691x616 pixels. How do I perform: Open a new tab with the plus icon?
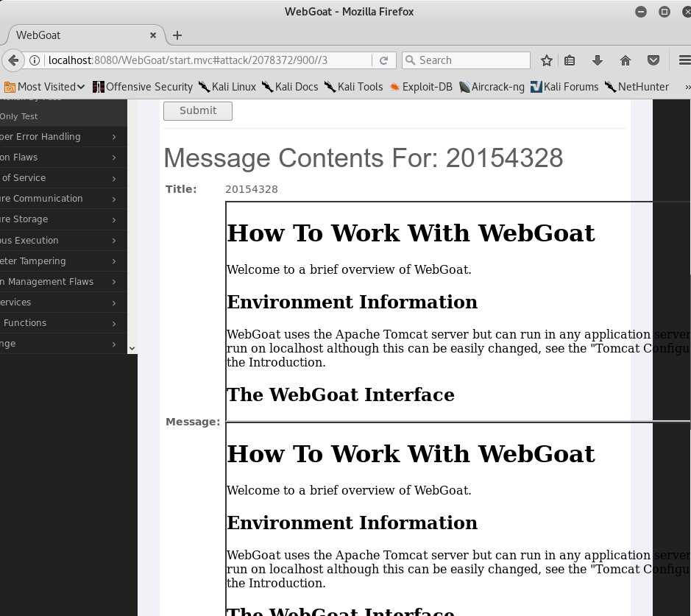coord(177,35)
